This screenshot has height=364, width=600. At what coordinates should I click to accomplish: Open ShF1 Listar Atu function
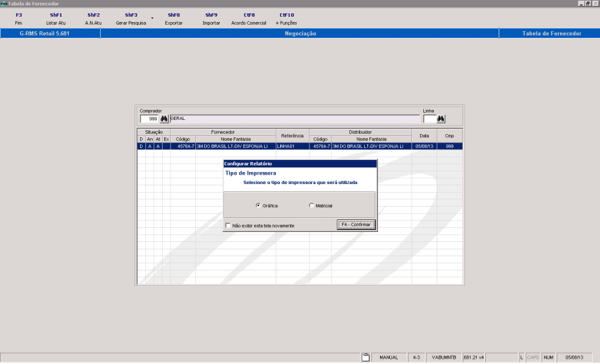click(56, 19)
